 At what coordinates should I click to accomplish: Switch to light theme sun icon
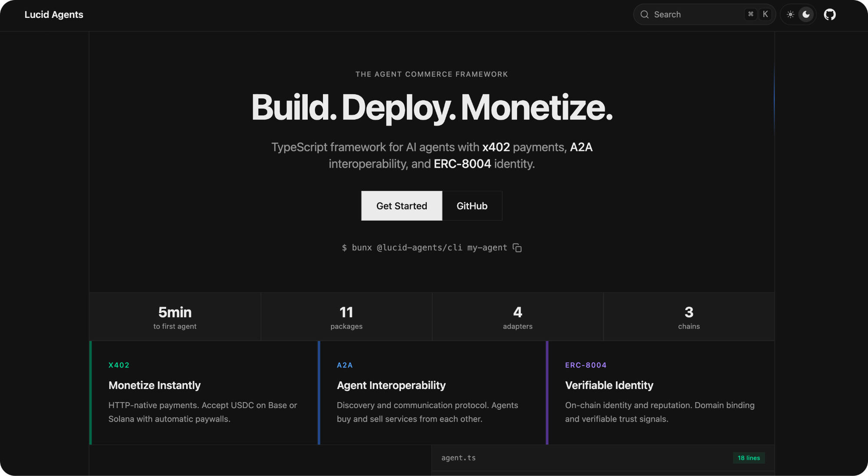coord(790,15)
